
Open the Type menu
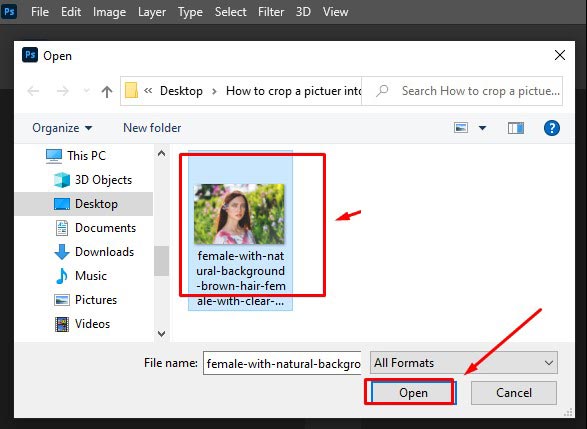tap(190, 12)
